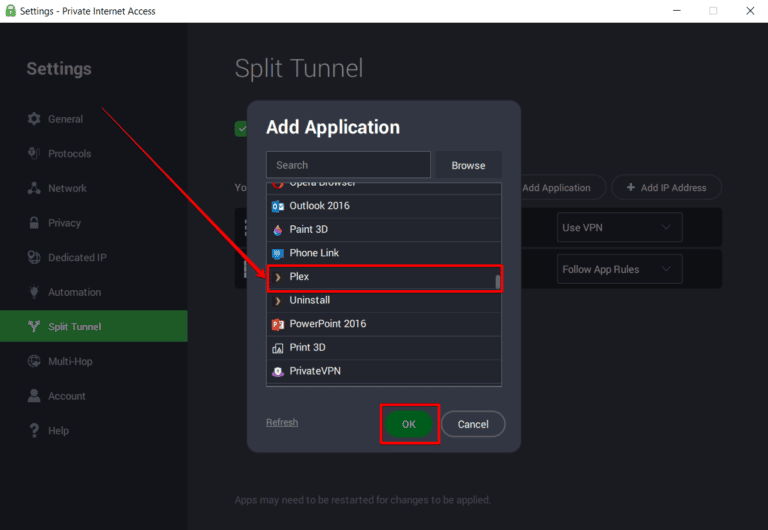Close the Settings window
Screen dimensions: 768x530
750,11
